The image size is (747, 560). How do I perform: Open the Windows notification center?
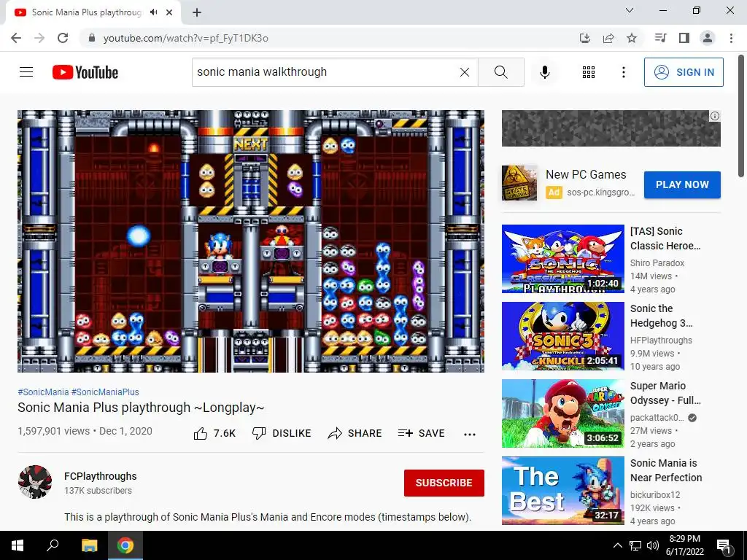point(724,545)
